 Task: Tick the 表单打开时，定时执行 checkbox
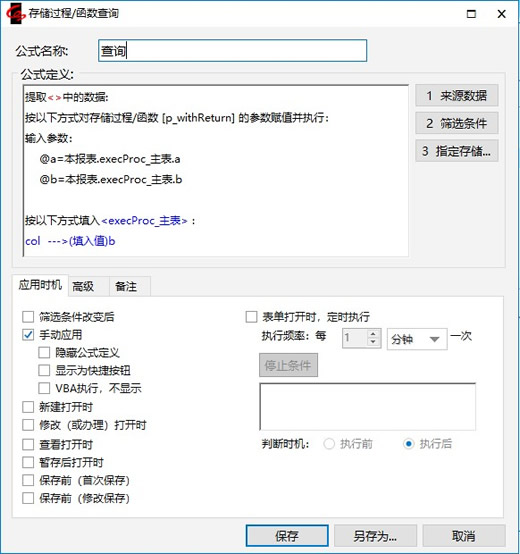pyautogui.click(x=251, y=317)
